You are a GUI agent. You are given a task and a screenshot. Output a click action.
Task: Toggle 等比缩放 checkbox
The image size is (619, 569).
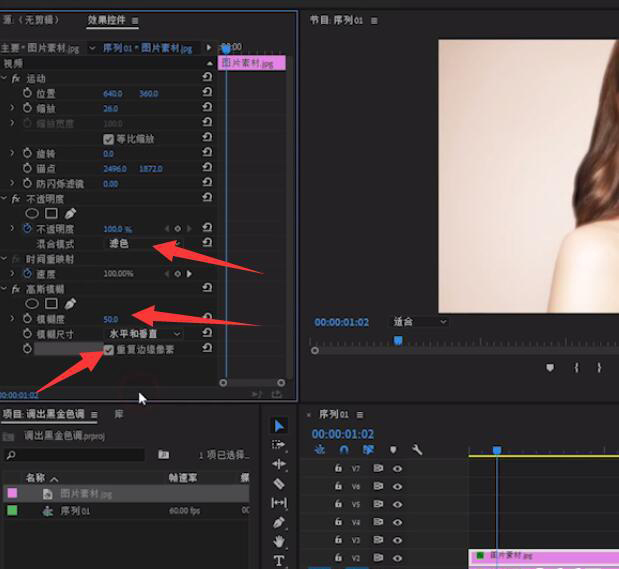click(109, 139)
